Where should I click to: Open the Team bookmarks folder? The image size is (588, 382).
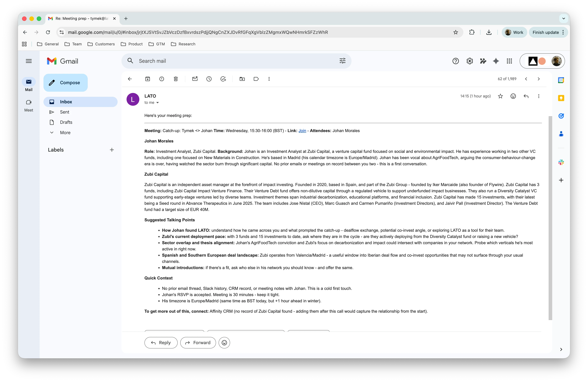pyautogui.click(x=73, y=44)
